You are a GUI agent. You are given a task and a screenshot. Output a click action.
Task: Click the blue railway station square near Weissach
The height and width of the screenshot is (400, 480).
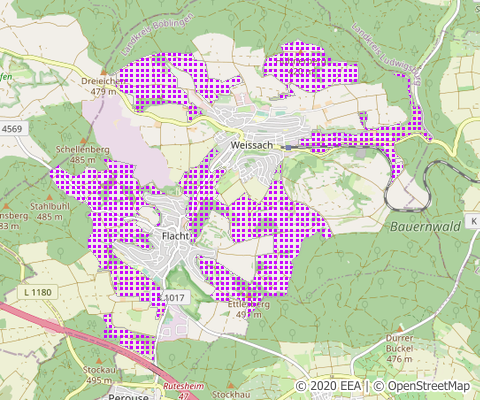[x=288, y=147]
